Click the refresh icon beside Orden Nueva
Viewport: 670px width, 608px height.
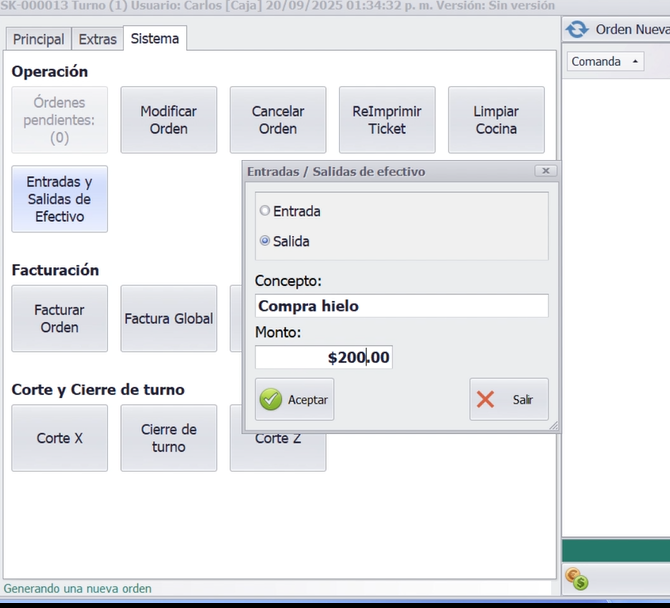coord(577,29)
